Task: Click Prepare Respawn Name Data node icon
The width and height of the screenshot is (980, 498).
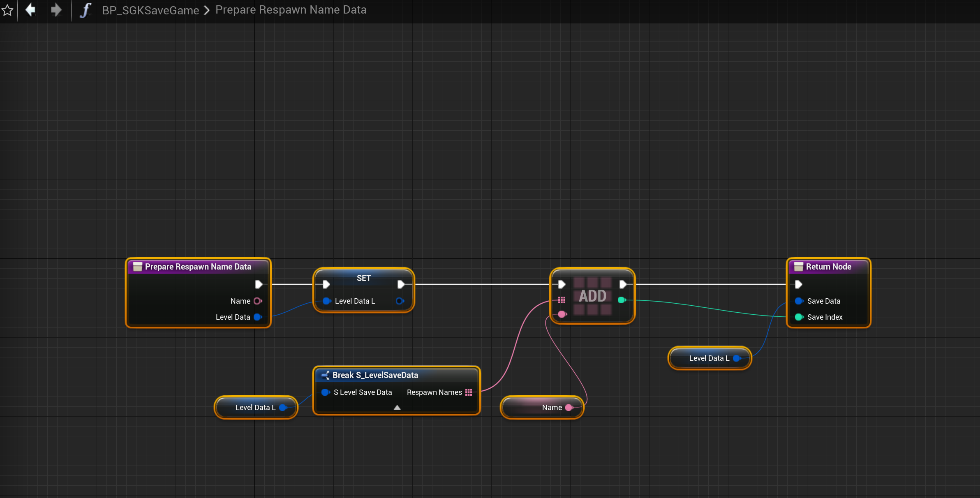Action: pos(137,267)
